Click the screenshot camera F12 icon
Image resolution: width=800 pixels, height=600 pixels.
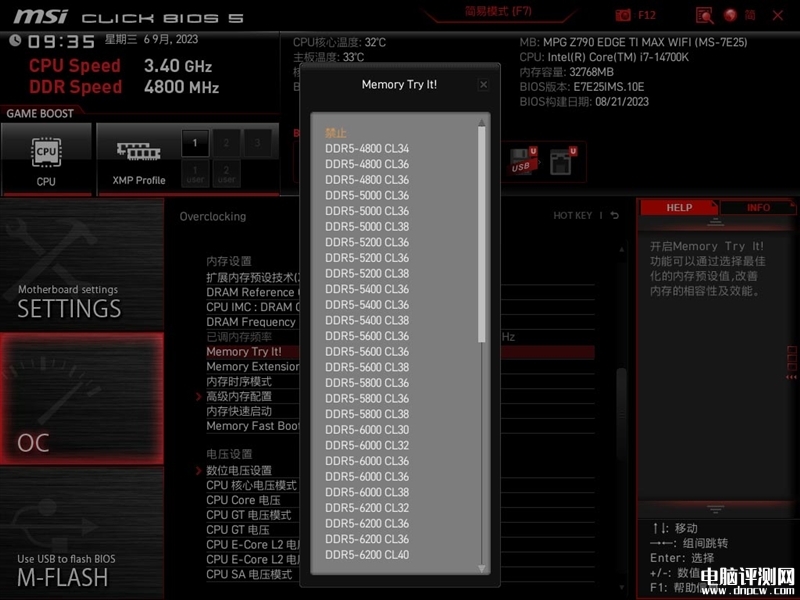623,15
